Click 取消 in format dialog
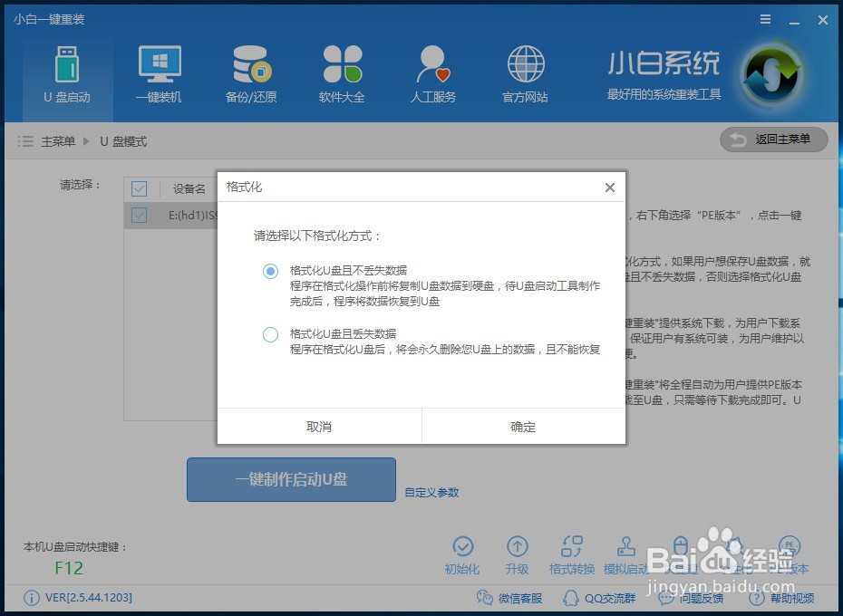This screenshot has width=843, height=616. pos(319,427)
